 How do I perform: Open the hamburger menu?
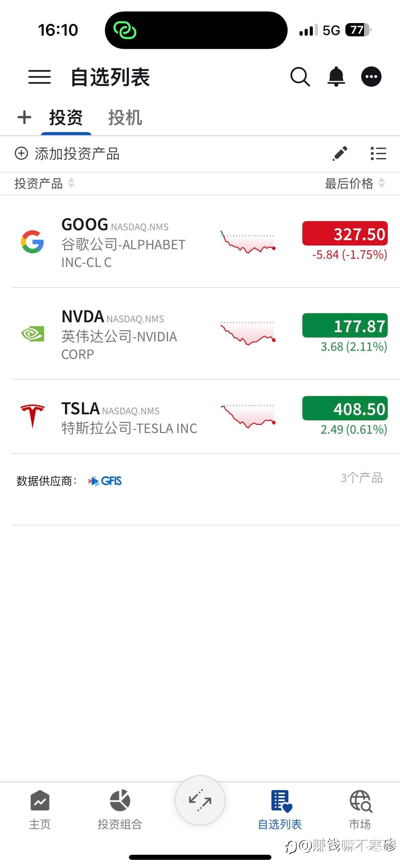(39, 77)
